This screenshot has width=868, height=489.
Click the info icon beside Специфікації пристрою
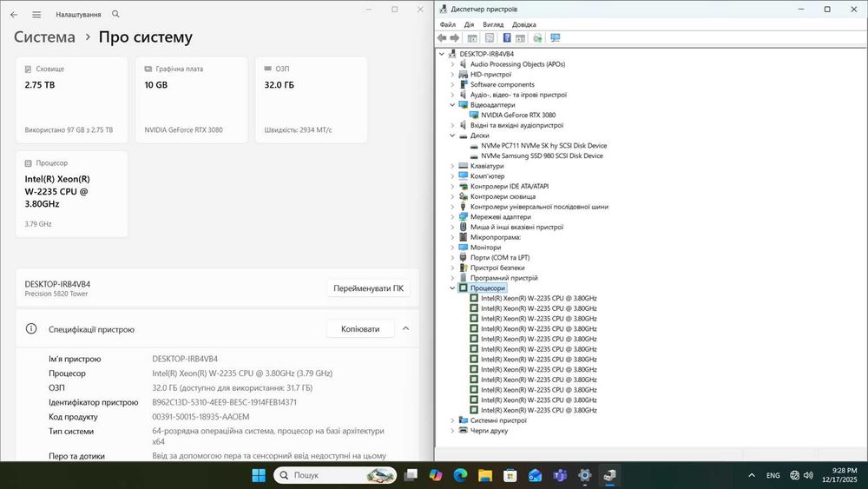pyautogui.click(x=31, y=328)
